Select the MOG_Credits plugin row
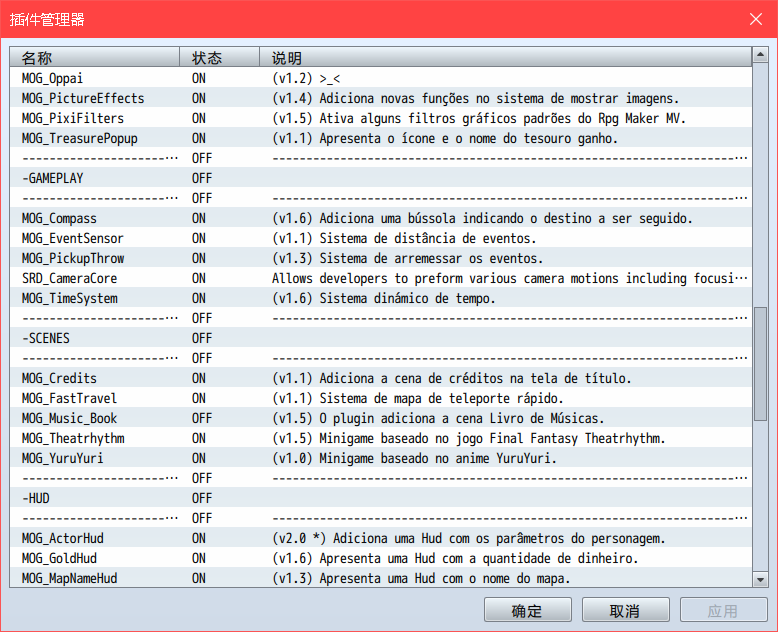 point(381,379)
